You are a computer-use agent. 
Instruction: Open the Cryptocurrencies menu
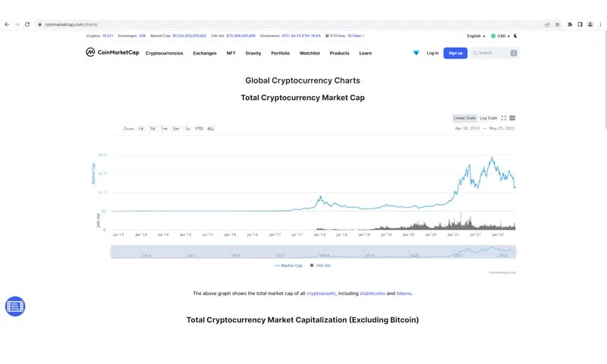click(164, 53)
